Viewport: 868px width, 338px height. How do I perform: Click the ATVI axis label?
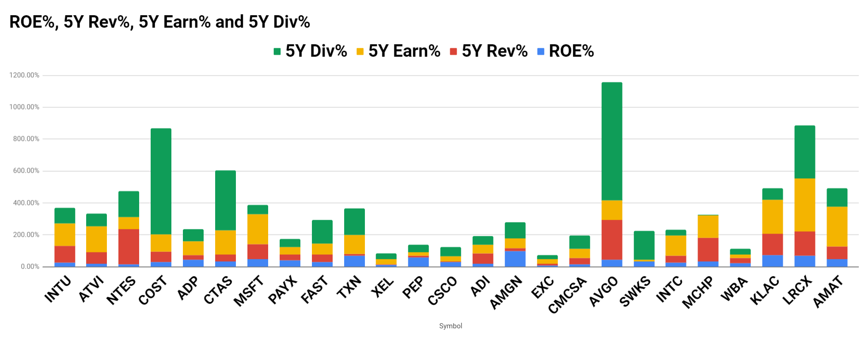pyautogui.click(x=92, y=289)
